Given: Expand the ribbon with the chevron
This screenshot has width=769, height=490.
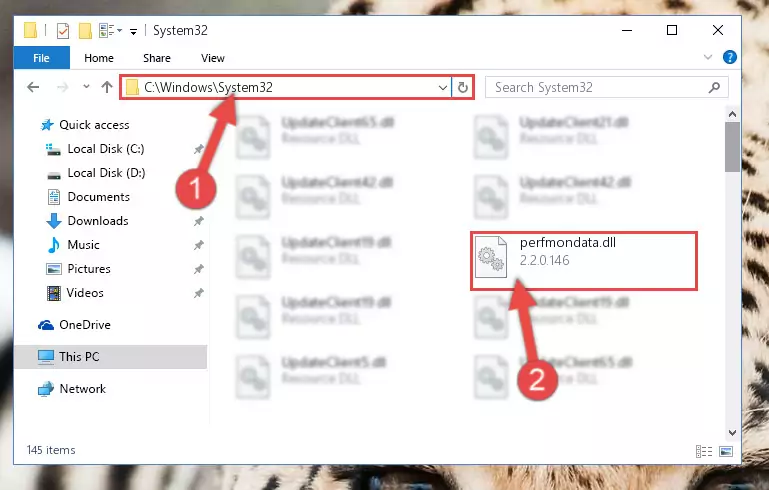Looking at the screenshot, I should click(x=707, y=57).
